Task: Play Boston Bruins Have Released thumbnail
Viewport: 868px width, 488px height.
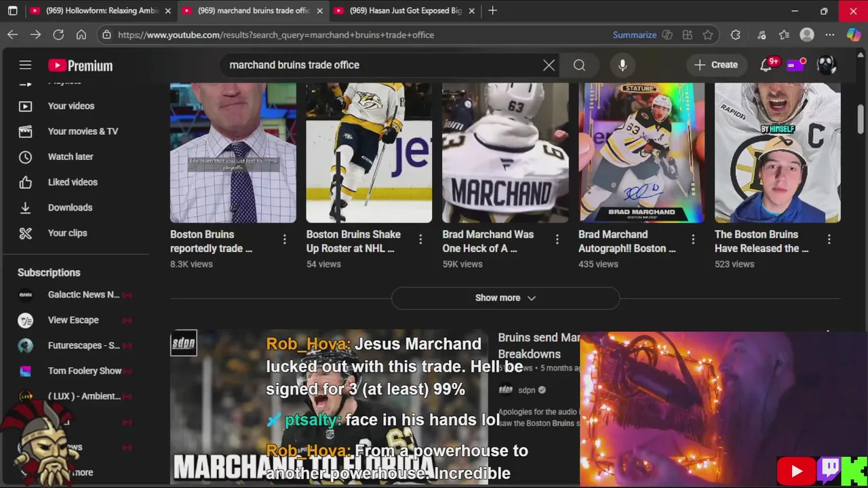Action: click(x=778, y=152)
